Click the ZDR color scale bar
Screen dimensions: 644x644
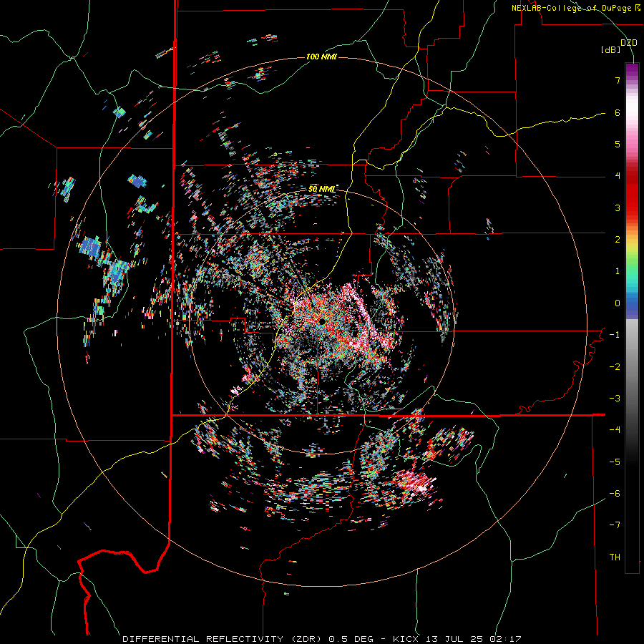pos(632,318)
